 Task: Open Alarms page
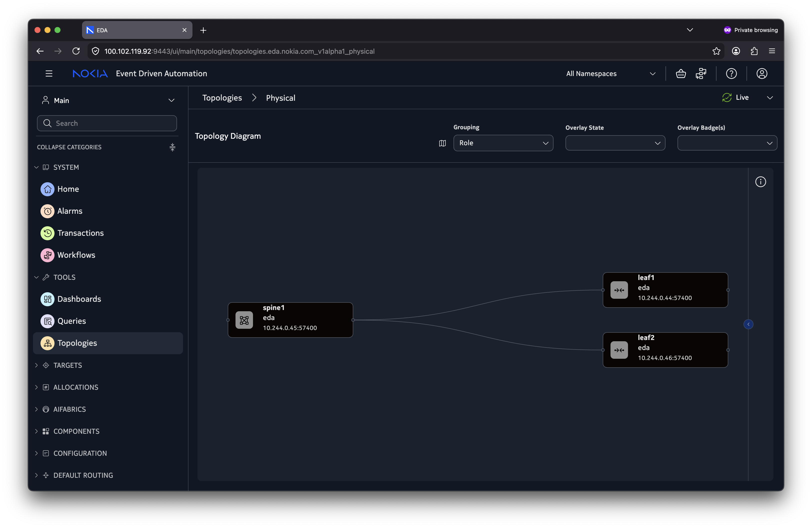pyautogui.click(x=70, y=211)
